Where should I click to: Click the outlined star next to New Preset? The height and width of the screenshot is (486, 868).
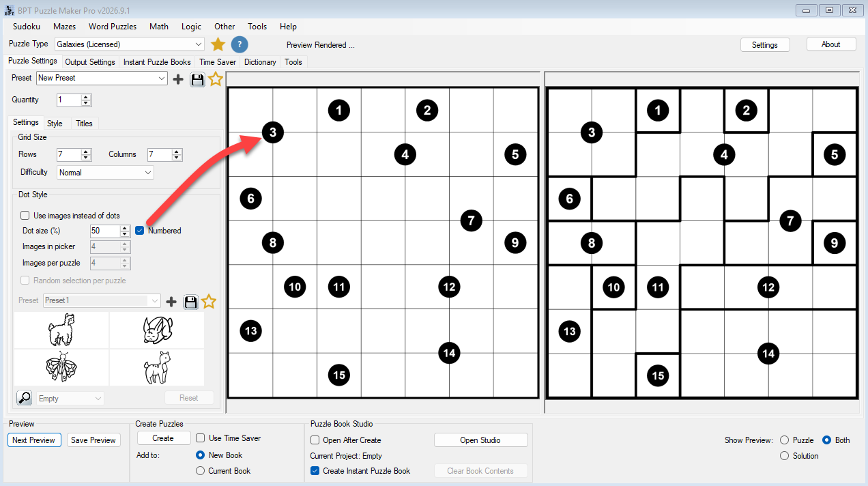pos(216,79)
